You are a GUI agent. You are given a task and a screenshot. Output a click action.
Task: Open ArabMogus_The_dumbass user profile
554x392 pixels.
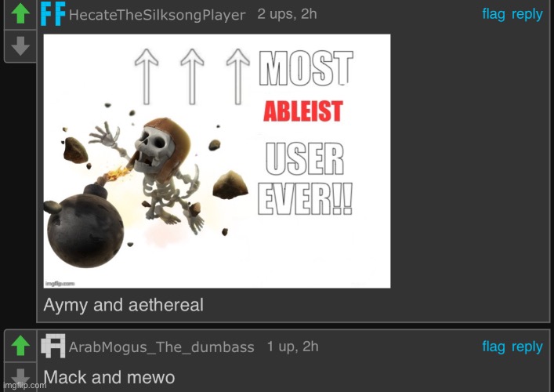tap(161, 347)
